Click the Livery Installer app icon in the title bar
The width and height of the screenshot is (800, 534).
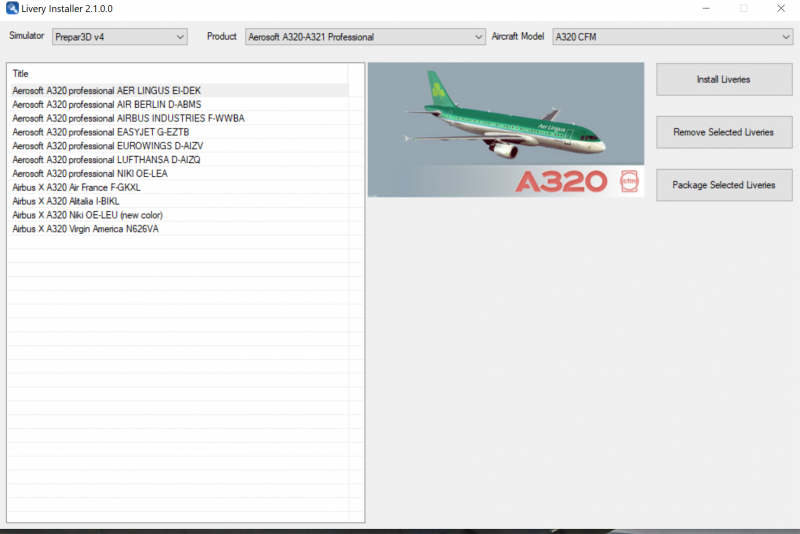12,8
